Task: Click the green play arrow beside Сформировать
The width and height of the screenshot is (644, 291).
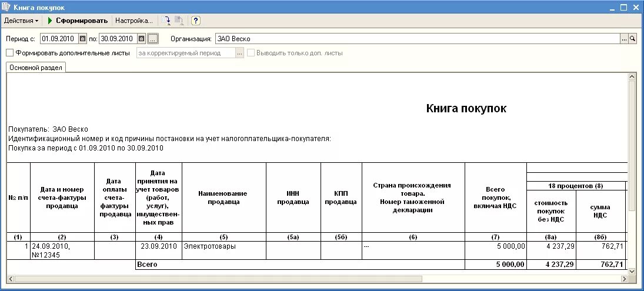Action: [x=49, y=21]
